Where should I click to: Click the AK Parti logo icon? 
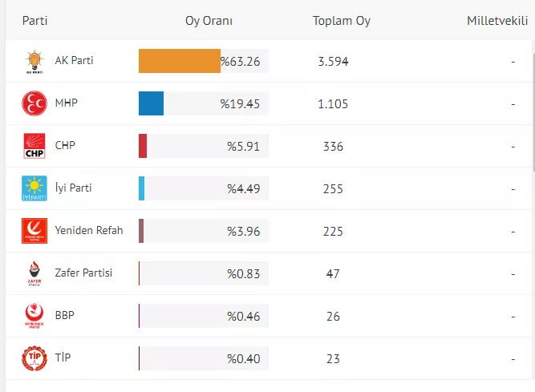(34, 62)
